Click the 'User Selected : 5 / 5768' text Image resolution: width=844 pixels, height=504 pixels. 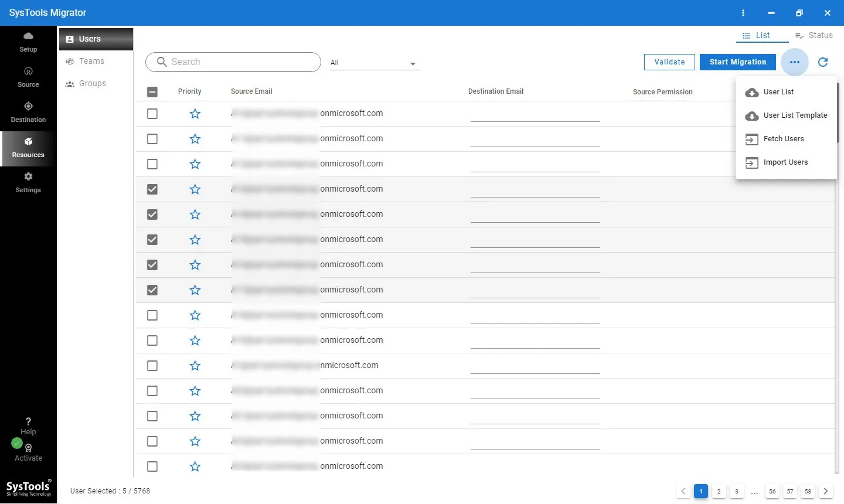(x=110, y=491)
